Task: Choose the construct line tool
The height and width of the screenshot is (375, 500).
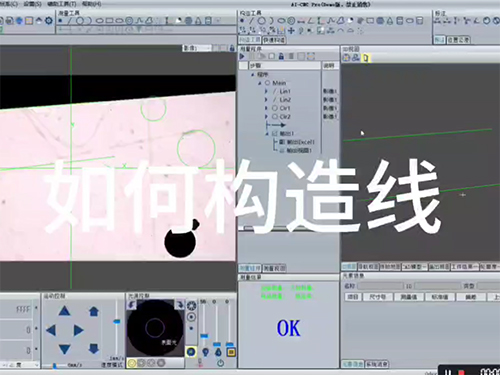Action: pos(252,21)
